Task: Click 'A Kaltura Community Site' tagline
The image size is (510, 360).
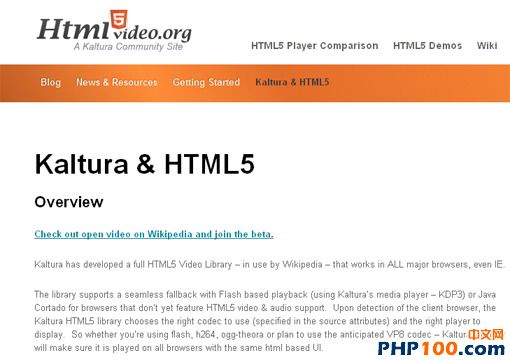Action: (128, 47)
